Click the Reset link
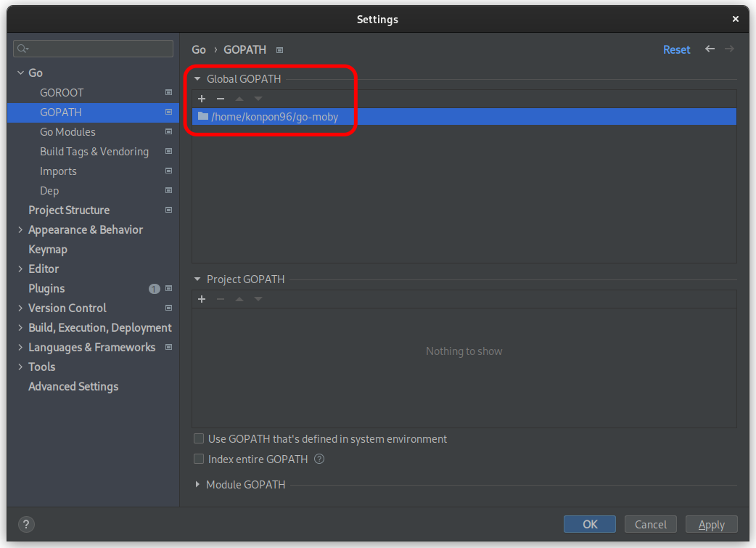Image resolution: width=756 pixels, height=548 pixels. click(676, 49)
